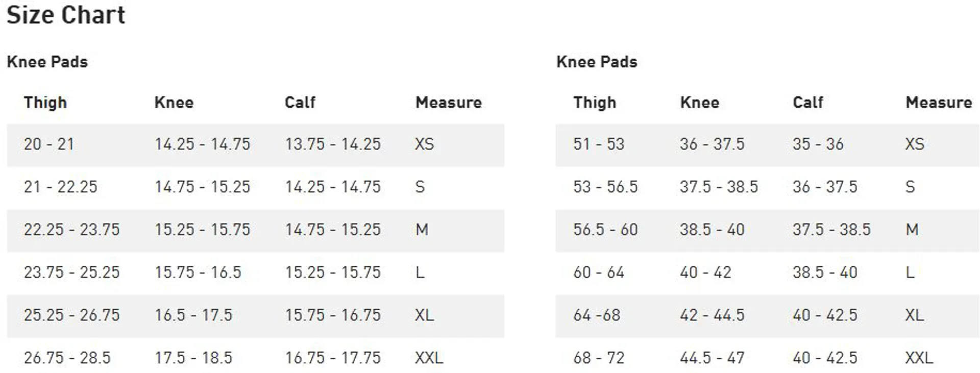This screenshot has width=980, height=373.
Task: Select knee range 44.5 - 47
Action: point(712,358)
